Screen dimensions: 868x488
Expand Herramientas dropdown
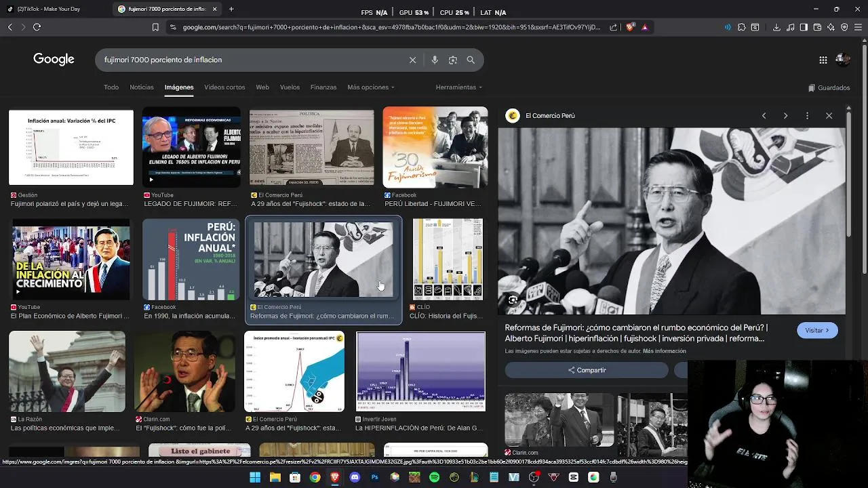459,87
